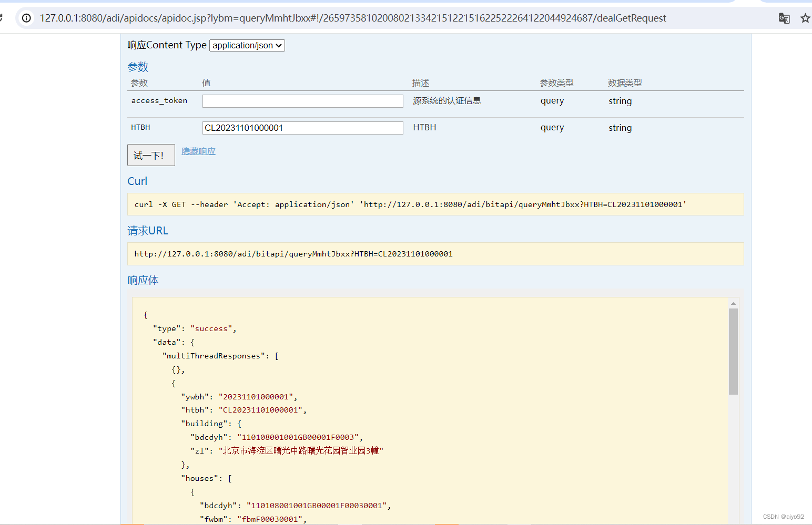Click the 试一下! button
This screenshot has width=812, height=525.
tap(151, 155)
